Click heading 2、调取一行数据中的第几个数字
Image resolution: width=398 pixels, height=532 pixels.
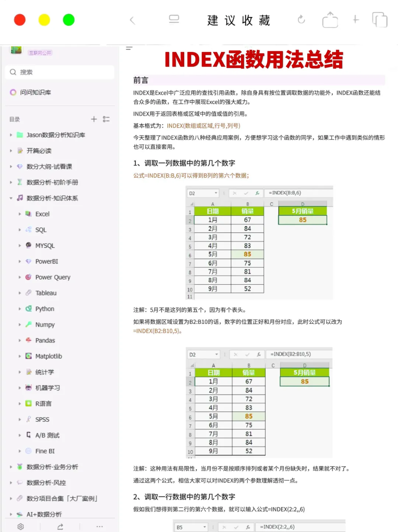click(184, 497)
